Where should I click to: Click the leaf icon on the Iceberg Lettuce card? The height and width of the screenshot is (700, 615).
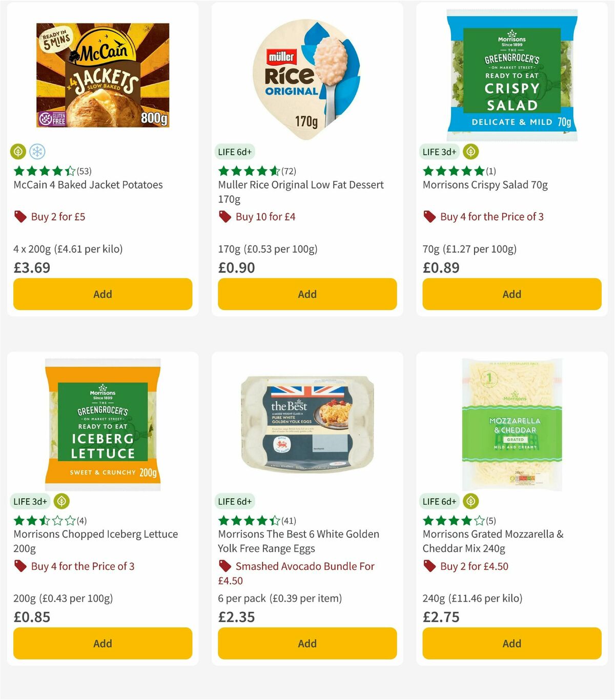(62, 501)
